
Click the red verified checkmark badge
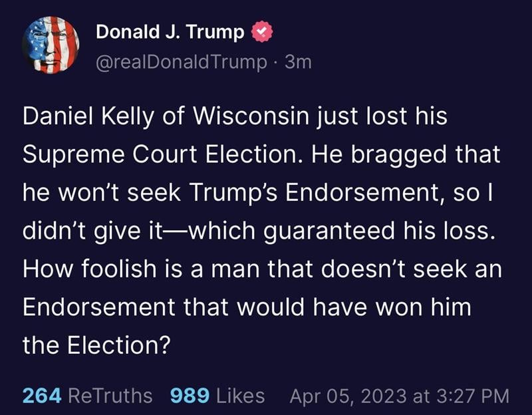260,32
